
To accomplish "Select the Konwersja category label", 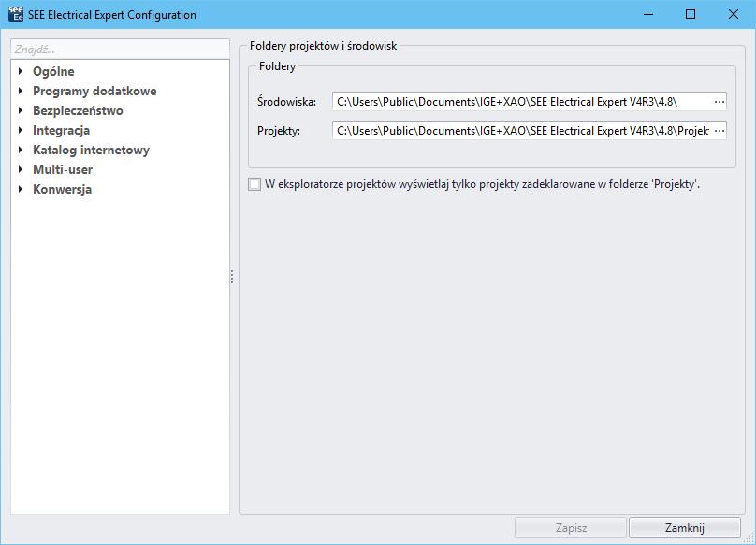I will coord(62,190).
